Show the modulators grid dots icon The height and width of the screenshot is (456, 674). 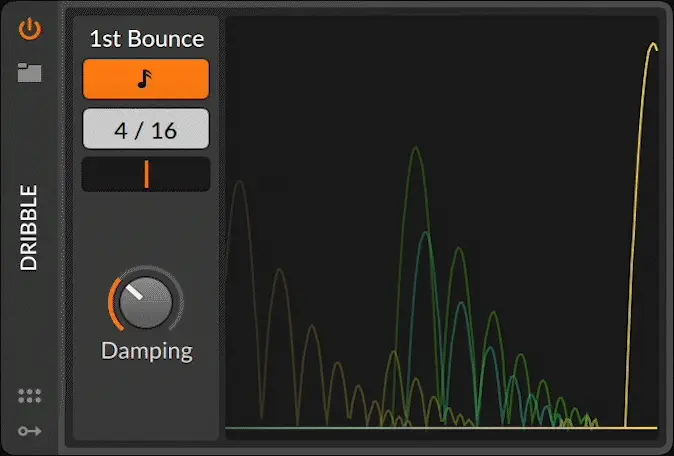click(30, 396)
